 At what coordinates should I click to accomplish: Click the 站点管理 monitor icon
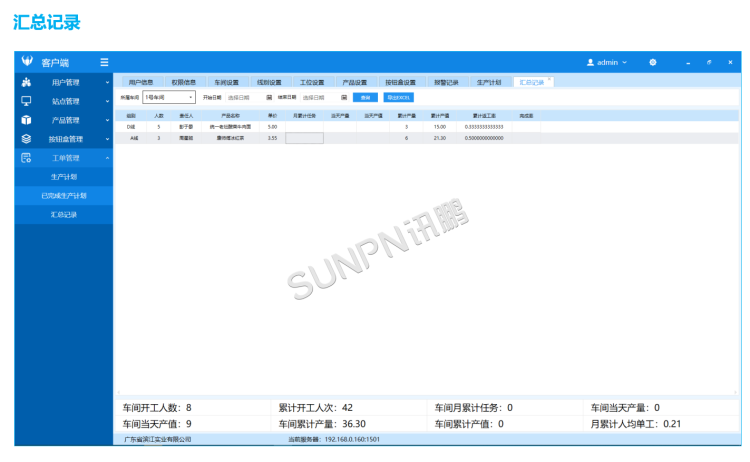[26, 101]
